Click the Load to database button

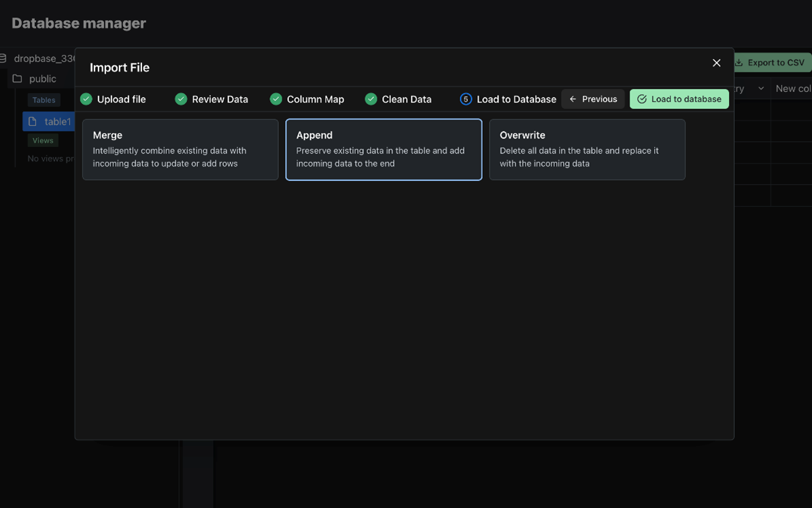pos(679,99)
